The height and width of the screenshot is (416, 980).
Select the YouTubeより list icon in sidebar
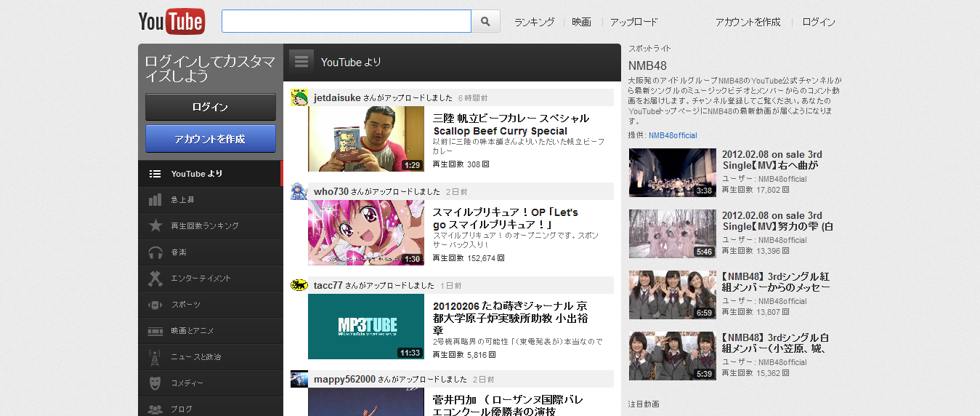tap(155, 174)
